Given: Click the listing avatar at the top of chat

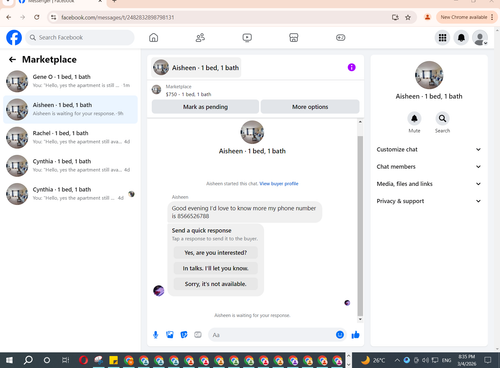Looking at the screenshot, I should (252, 132).
